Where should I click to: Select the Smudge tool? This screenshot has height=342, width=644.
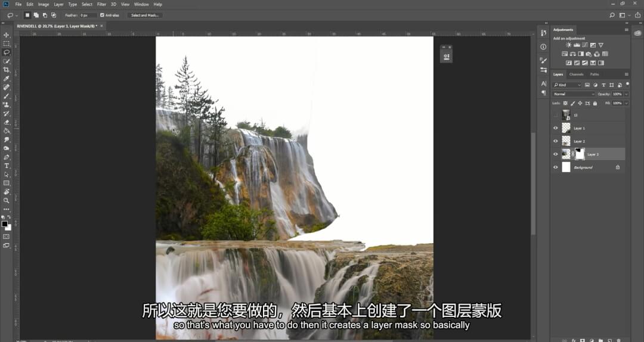click(x=6, y=139)
